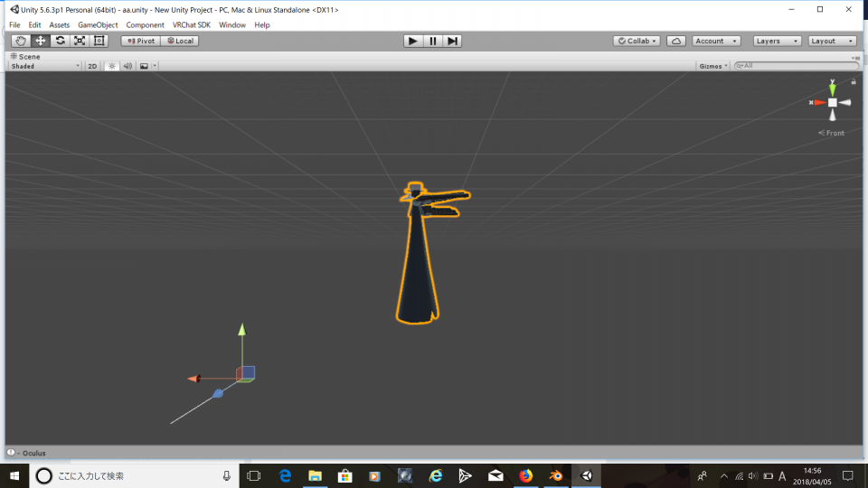Toggle the Front perspective label

832,133
